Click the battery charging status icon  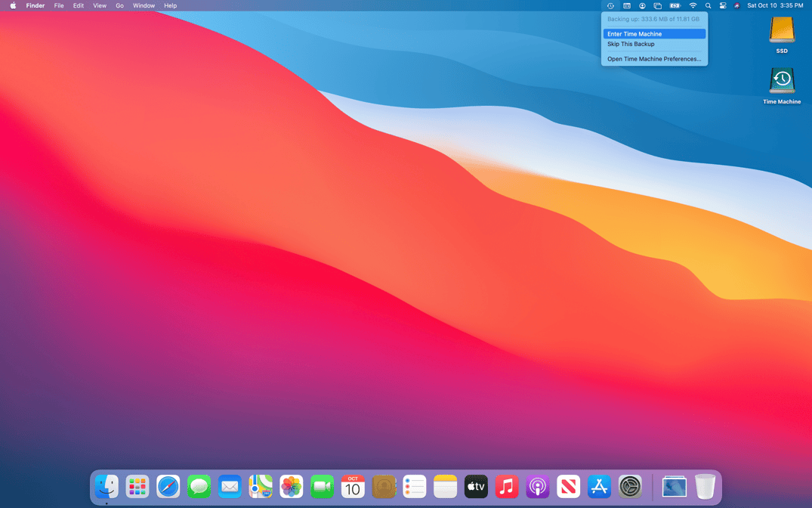click(675, 6)
